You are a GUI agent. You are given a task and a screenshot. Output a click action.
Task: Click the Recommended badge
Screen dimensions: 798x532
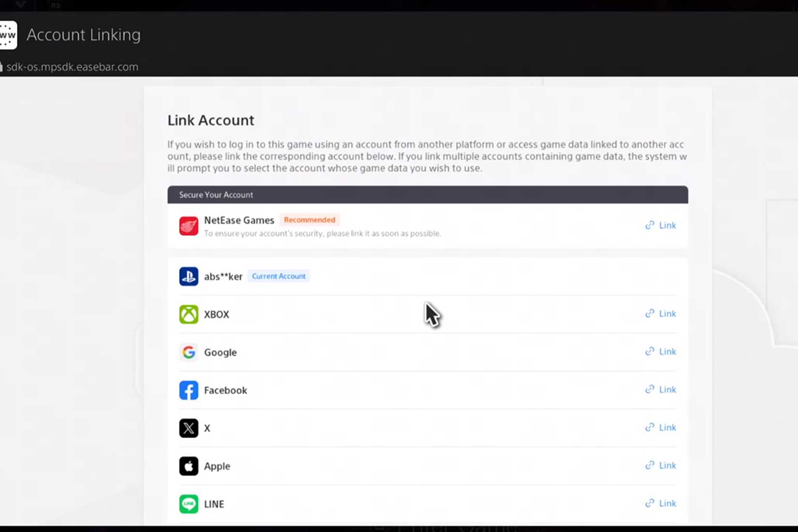coord(310,220)
